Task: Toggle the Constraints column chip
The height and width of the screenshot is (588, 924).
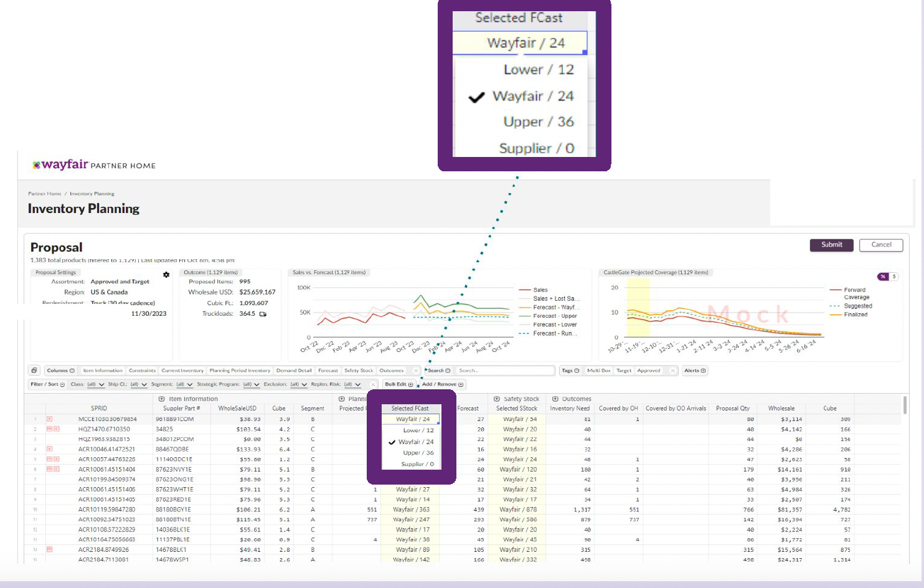Action: [x=142, y=371]
